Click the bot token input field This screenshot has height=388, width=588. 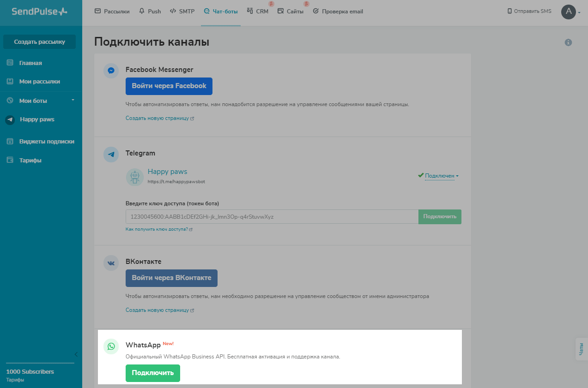point(272,217)
